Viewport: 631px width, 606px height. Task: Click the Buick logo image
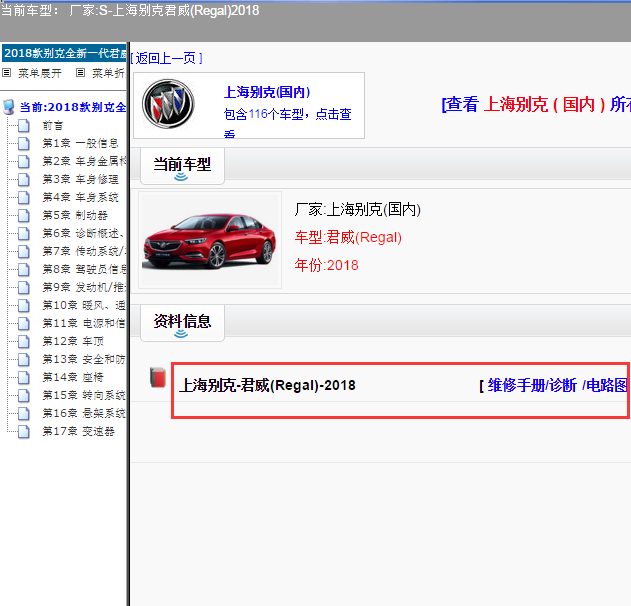click(168, 104)
